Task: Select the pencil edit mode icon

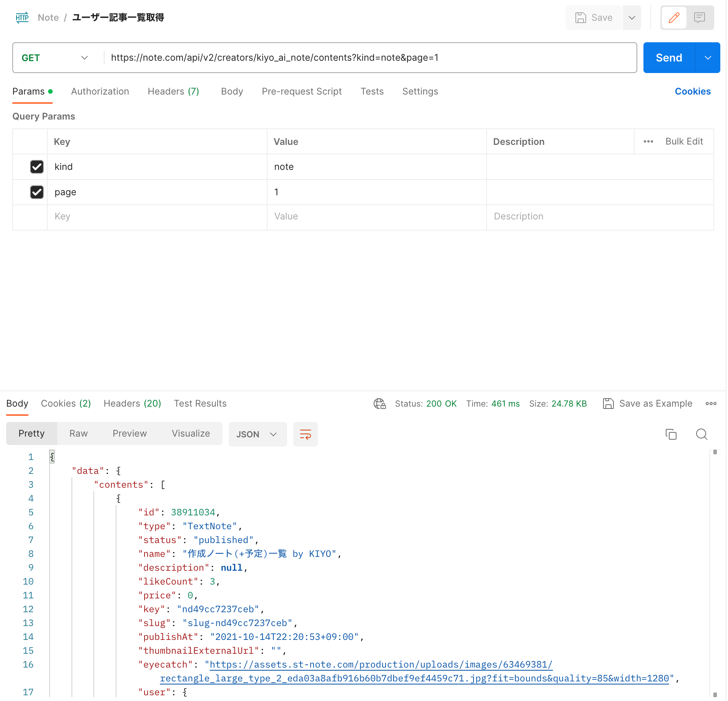Action: (x=674, y=18)
